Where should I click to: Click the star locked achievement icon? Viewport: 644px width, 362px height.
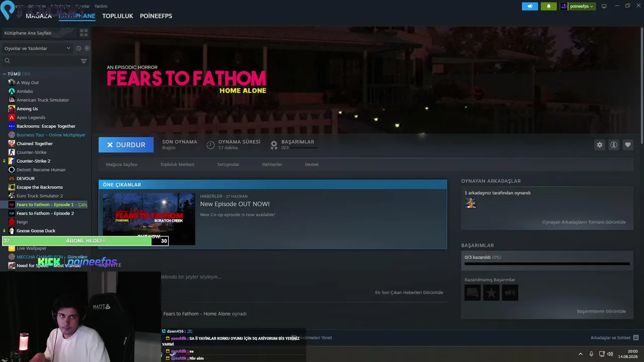point(491,293)
